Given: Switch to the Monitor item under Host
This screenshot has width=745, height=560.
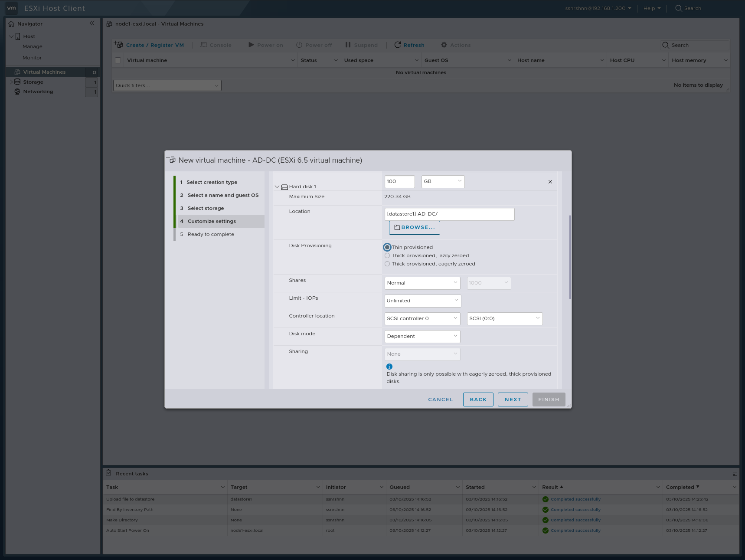Looking at the screenshot, I should 32,57.
